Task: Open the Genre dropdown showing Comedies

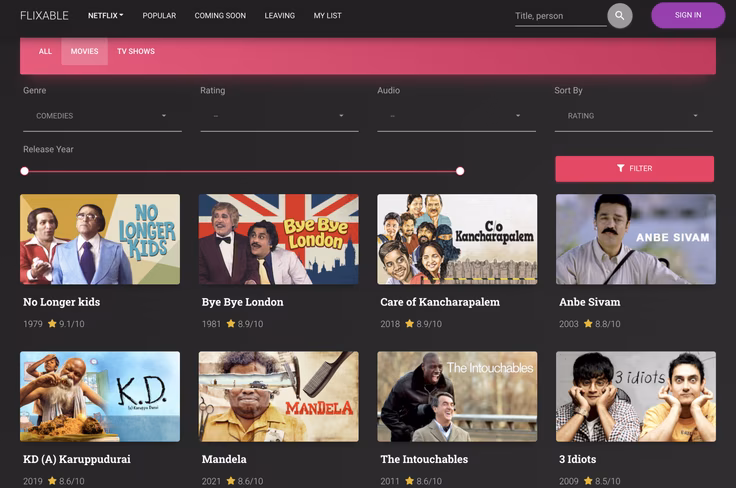Action: click(x=102, y=116)
